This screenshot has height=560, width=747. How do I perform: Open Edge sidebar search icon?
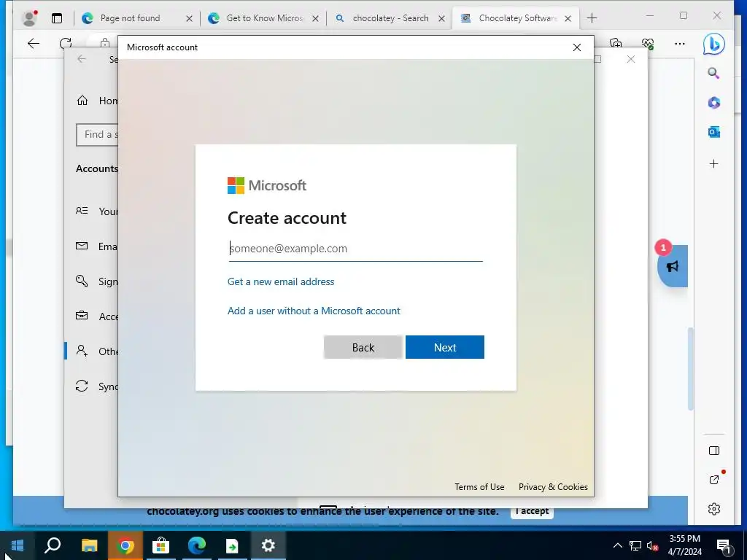713,73
